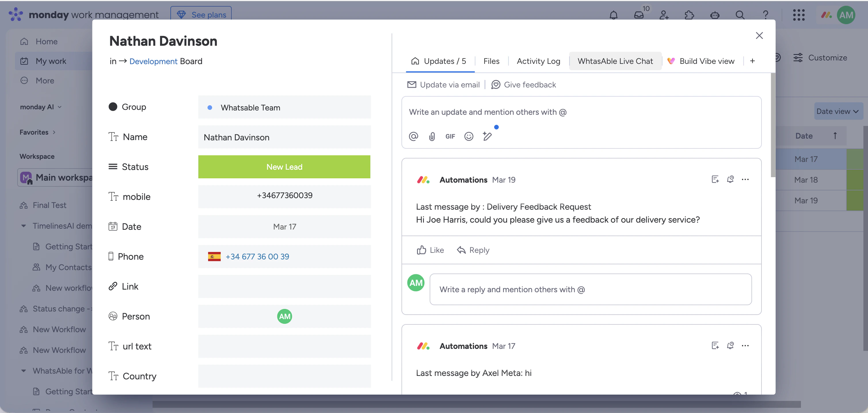The height and width of the screenshot is (413, 868).
Task: Click the invite members icon
Action: point(664,15)
